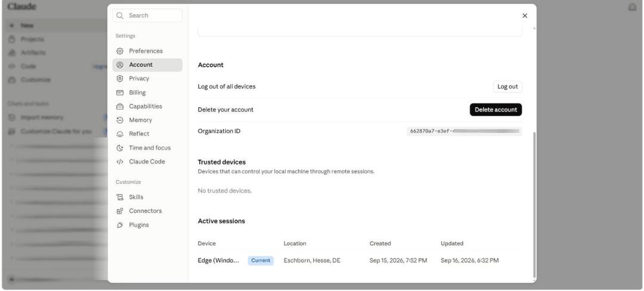This screenshot has height=291, width=644.
Task: Open the Reflect section
Action: (147, 134)
